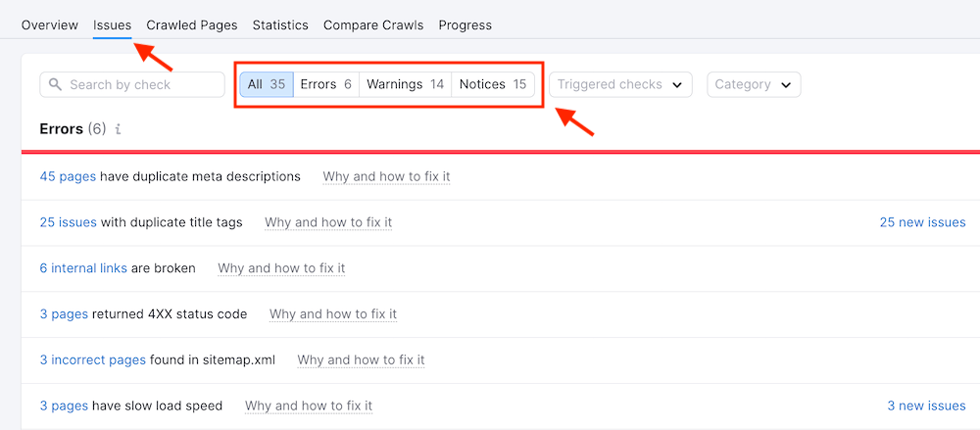View the Progress tab
This screenshot has height=430, width=980.
(465, 24)
